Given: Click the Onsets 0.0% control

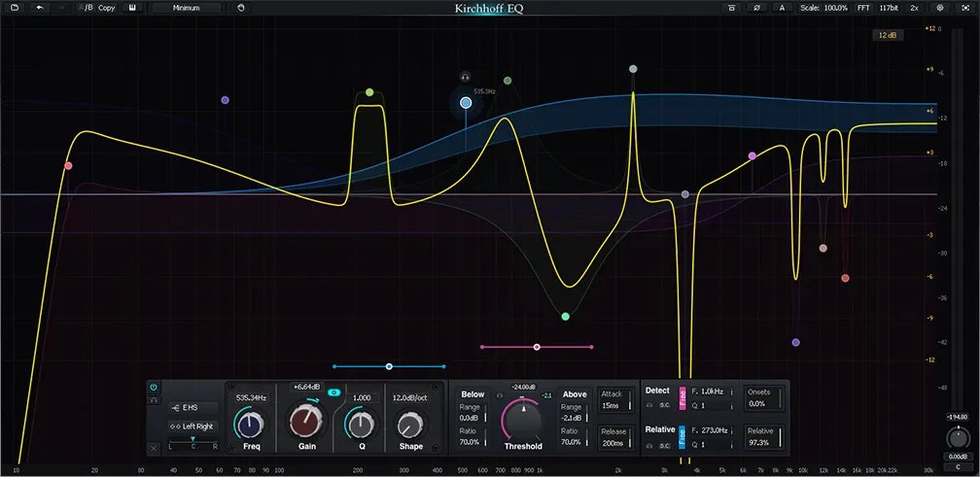Looking at the screenshot, I should point(763,398).
